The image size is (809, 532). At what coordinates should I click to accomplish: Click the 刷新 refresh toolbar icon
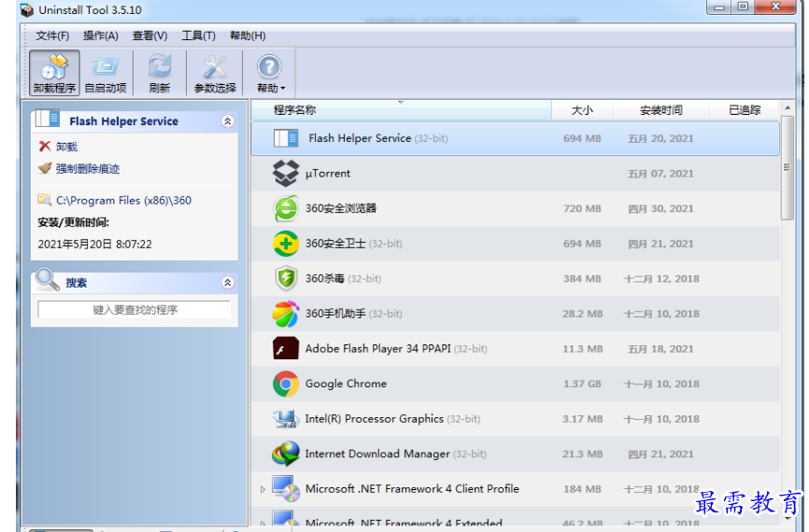[160, 73]
